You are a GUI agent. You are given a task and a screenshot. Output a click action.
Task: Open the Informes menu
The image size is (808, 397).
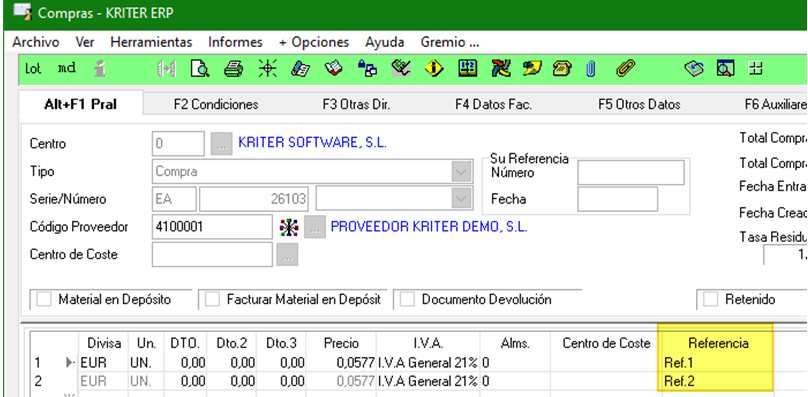(x=235, y=42)
